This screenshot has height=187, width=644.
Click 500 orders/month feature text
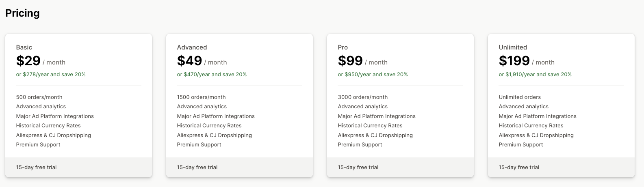[39, 97]
